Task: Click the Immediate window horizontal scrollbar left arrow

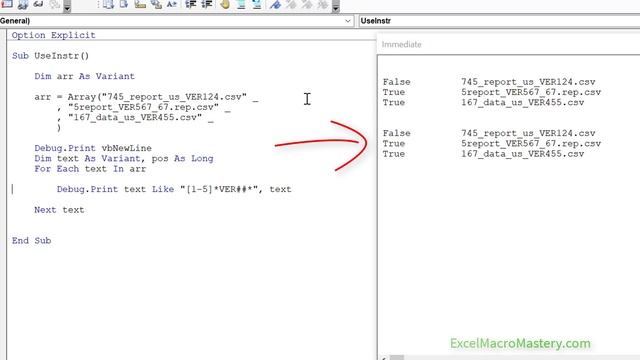Action: [384, 358]
